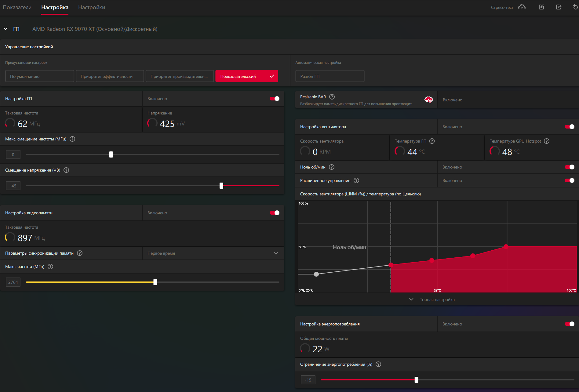This screenshot has width=579, height=392.
Task: Open help for Температура GPU Hotspot
Action: pyautogui.click(x=547, y=141)
